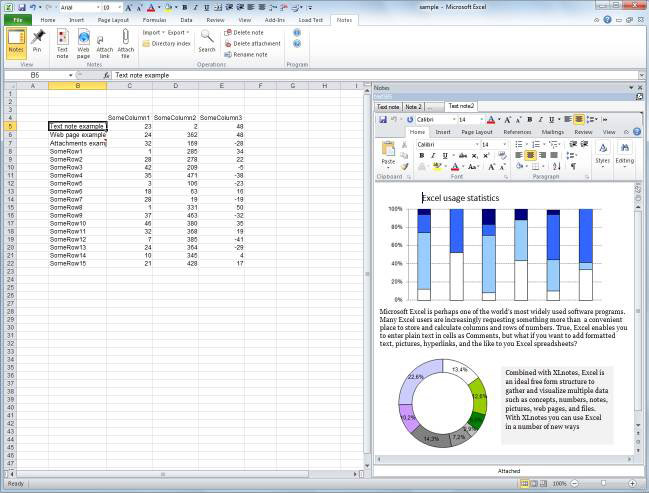Toggle center alignment in Paragraph group

point(530,156)
